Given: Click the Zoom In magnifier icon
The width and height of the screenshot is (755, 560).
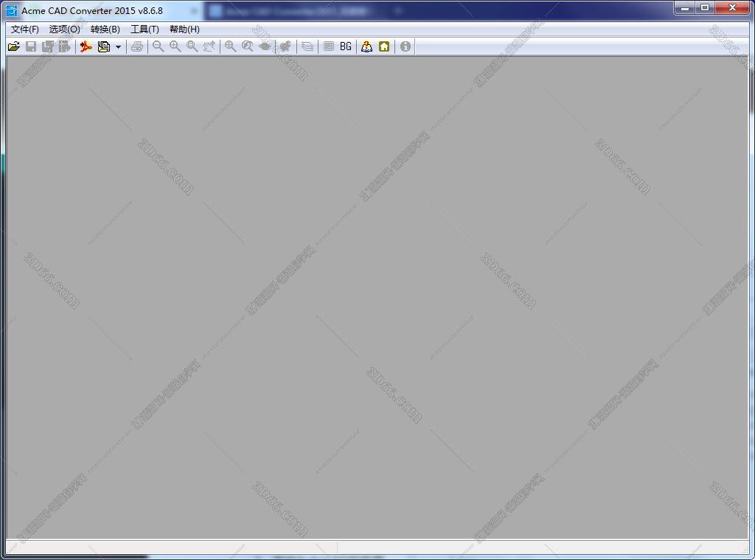Looking at the screenshot, I should pos(175,46).
